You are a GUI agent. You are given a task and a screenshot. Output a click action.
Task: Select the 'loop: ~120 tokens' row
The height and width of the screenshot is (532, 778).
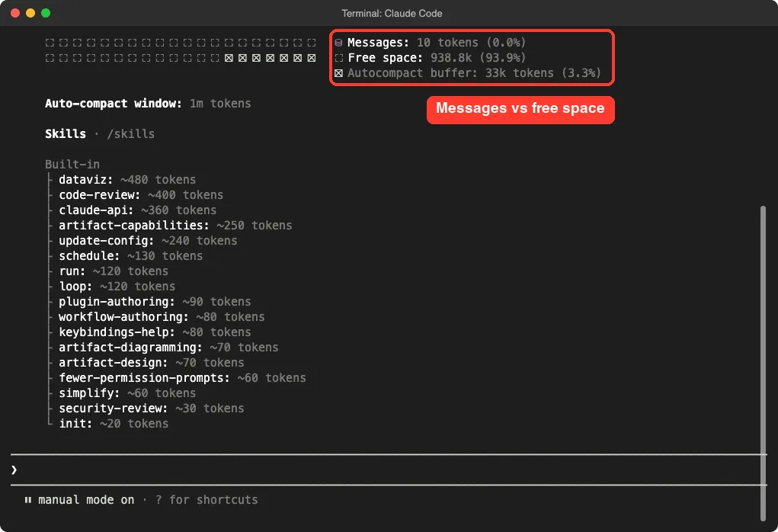(x=117, y=287)
